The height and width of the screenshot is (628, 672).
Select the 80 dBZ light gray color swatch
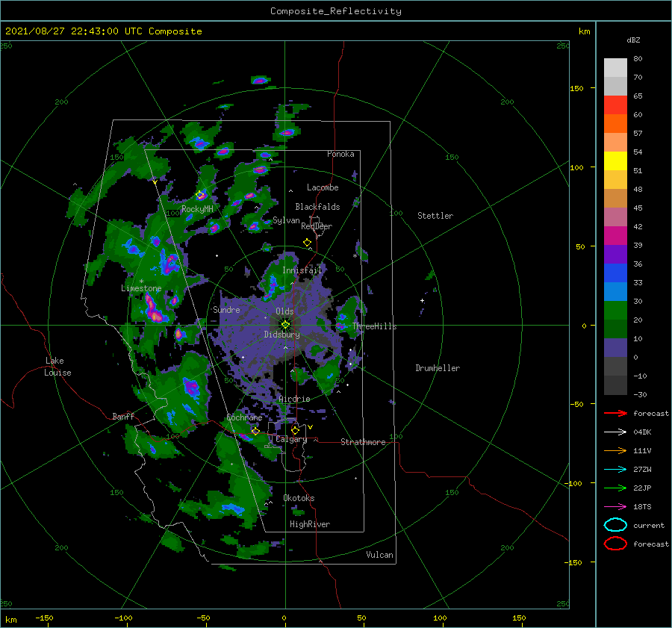coord(615,68)
